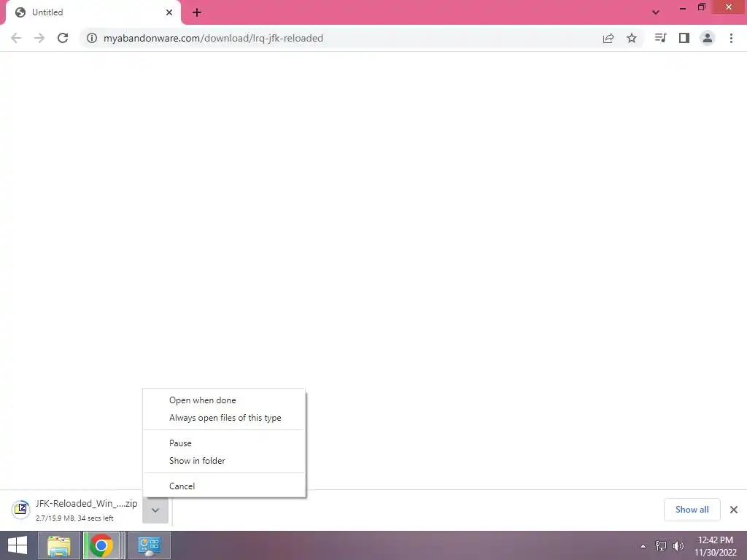
Task: Go back using the browser back arrow
Action: pyautogui.click(x=16, y=38)
